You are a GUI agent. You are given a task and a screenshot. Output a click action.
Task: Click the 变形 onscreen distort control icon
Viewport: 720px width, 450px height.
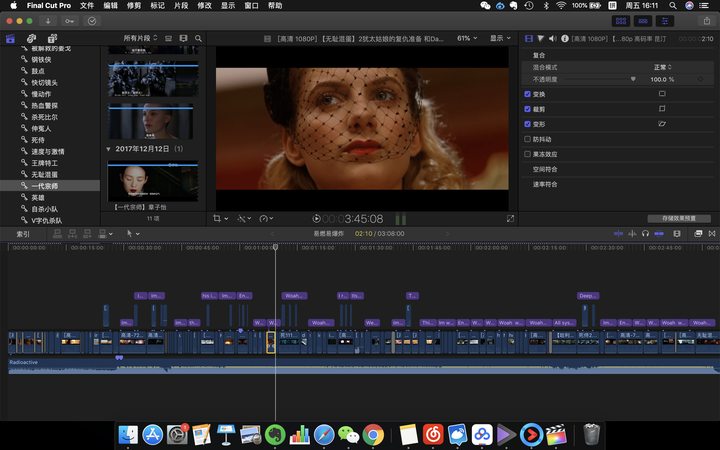coord(662,124)
